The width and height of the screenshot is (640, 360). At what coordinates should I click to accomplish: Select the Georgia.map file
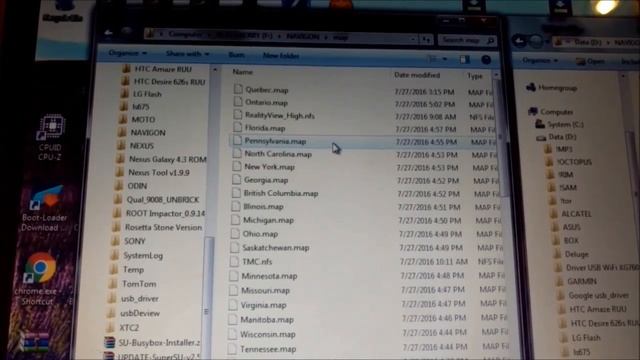tap(266, 180)
